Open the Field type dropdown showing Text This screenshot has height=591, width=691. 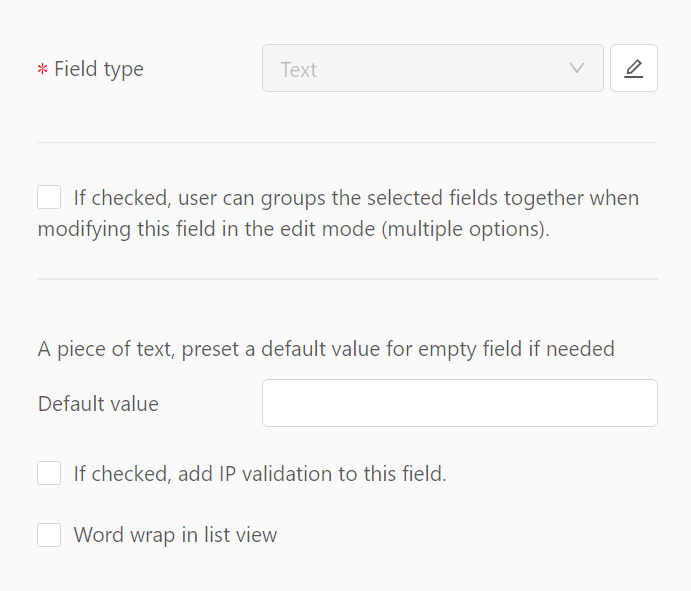[x=433, y=68]
